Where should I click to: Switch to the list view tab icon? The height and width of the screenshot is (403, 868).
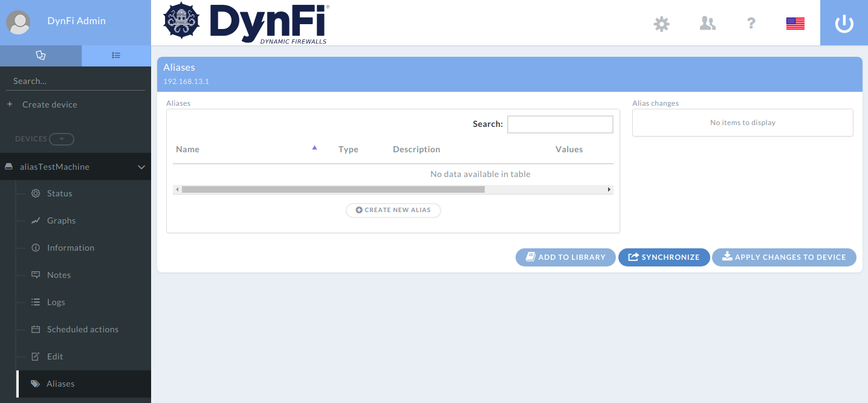point(116,56)
